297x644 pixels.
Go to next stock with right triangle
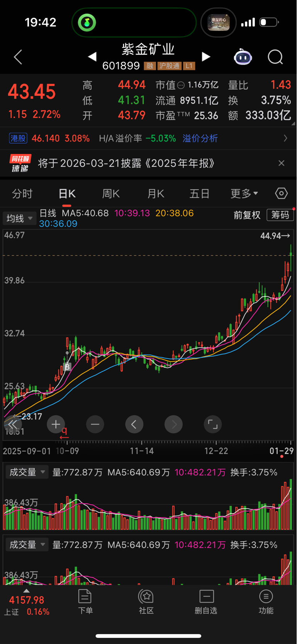point(206,57)
